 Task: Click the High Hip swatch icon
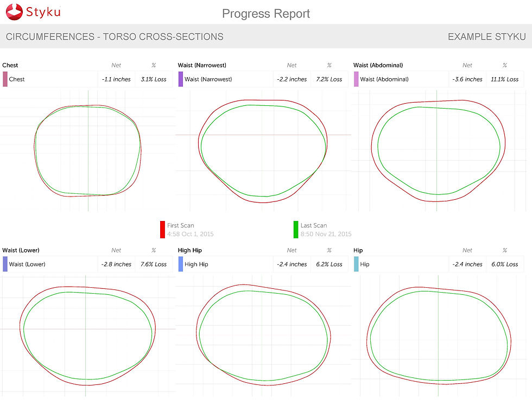[181, 264]
